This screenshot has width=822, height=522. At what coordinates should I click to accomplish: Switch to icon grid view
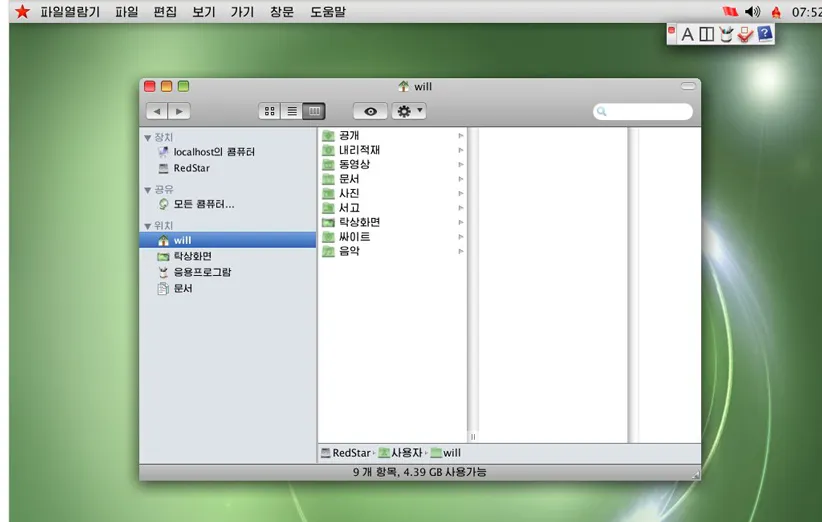[x=270, y=112]
